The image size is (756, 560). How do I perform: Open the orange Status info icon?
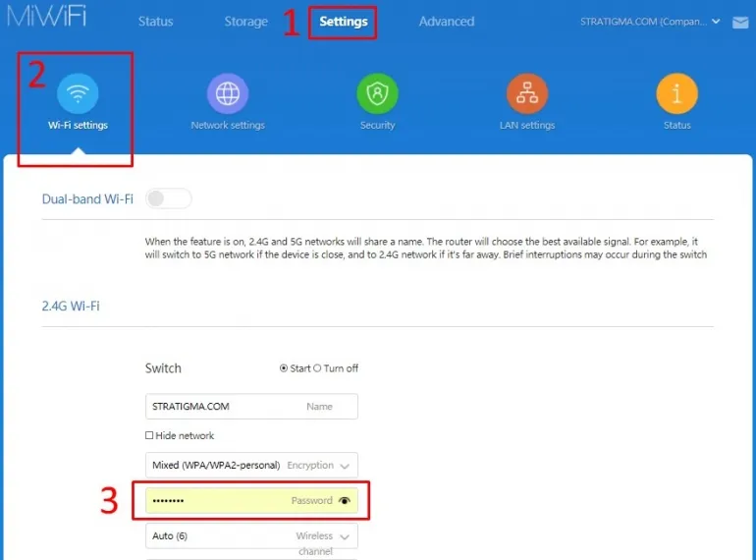676,94
